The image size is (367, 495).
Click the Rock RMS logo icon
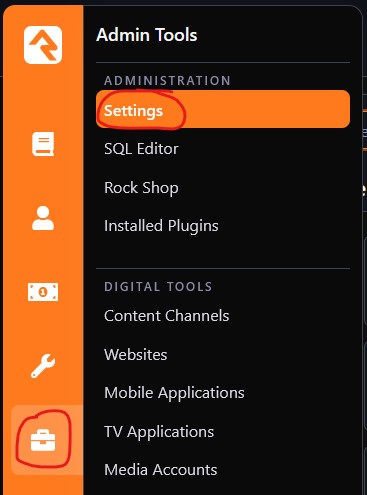pos(43,45)
